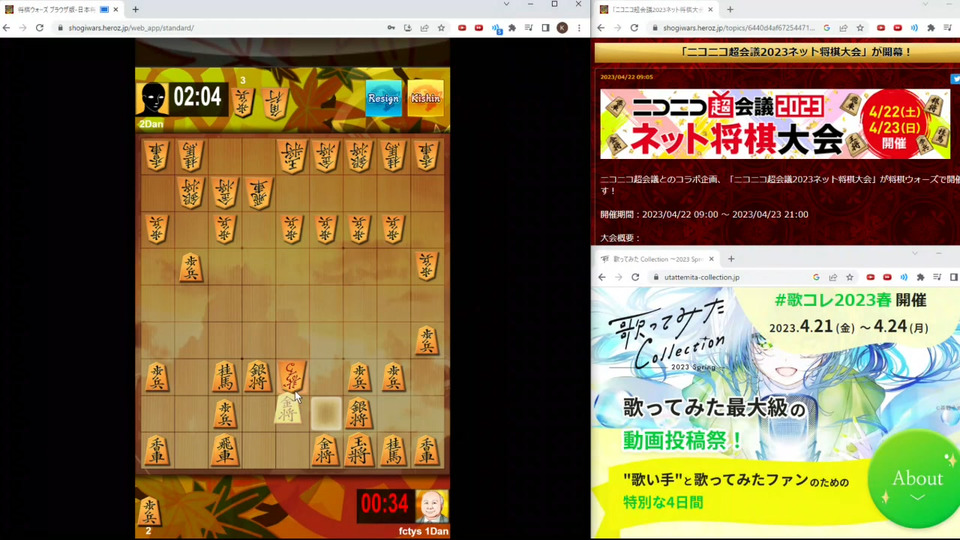Viewport: 960px width, 540px height.
Task: Click share icon in utattemita address bar
Action: 833,277
